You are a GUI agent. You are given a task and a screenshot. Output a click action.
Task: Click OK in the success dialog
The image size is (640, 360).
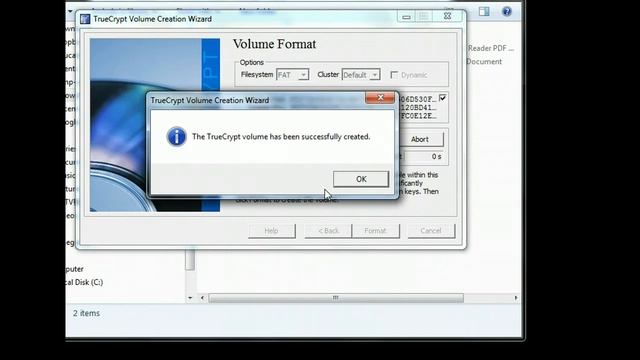(x=361, y=179)
